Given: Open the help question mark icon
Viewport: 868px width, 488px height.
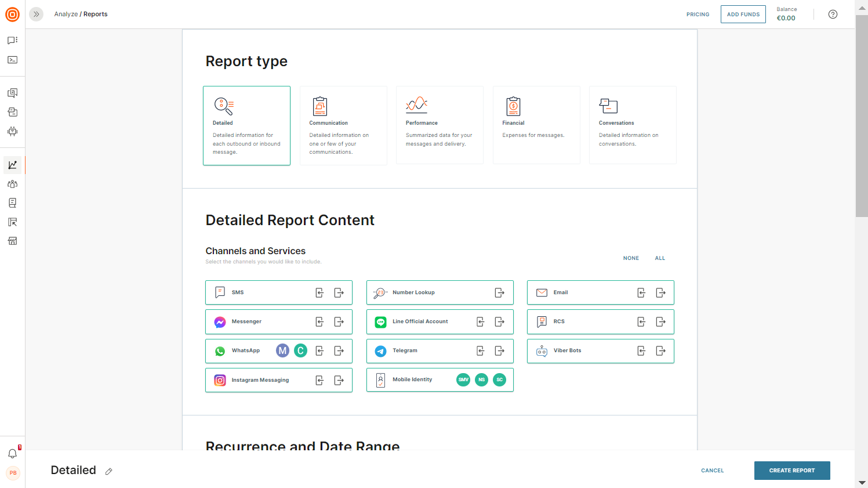Looking at the screenshot, I should pos(833,15).
